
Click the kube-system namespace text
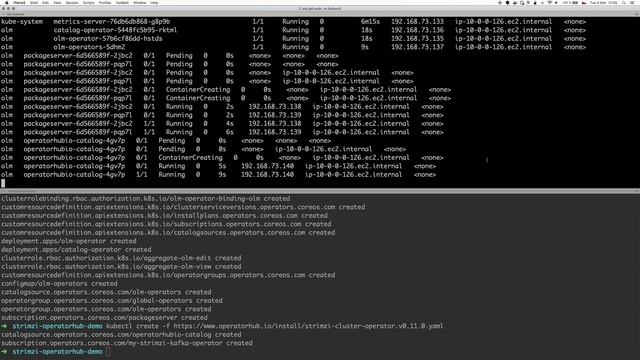click(22, 22)
